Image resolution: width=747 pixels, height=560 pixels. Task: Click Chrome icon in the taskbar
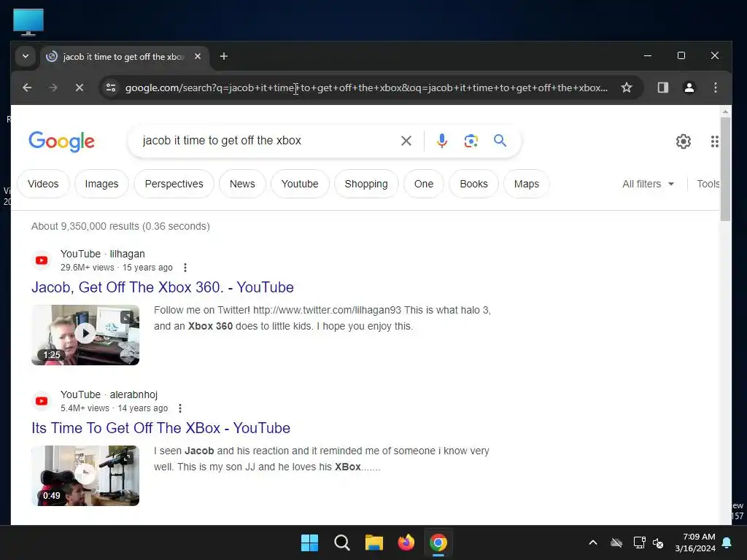point(438,542)
